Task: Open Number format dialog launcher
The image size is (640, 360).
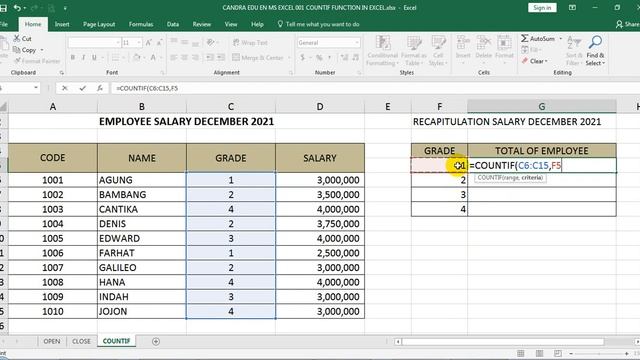Action: point(359,73)
